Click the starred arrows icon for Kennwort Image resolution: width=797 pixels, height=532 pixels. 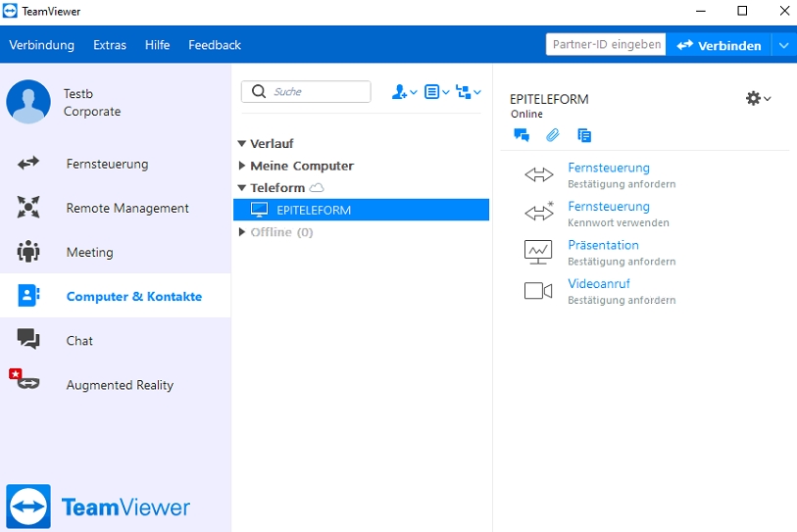coord(539,212)
